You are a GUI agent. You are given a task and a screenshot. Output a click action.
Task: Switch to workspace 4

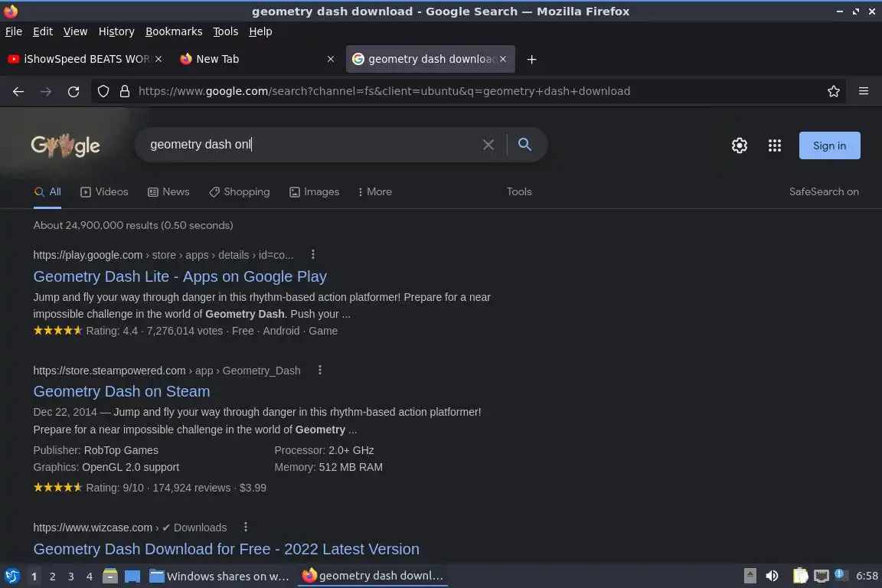(90, 577)
